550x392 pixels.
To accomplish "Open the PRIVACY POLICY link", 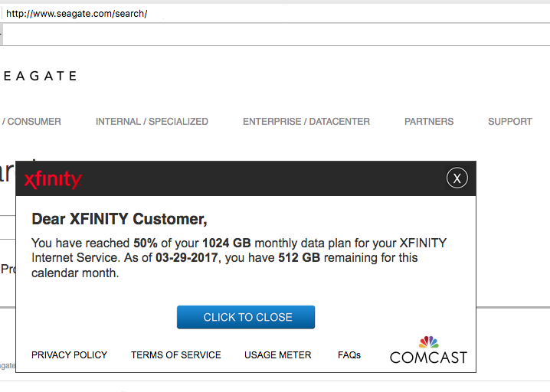I will (x=69, y=355).
